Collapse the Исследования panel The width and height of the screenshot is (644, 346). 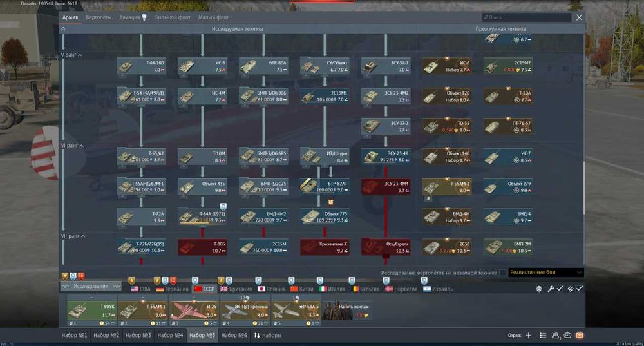91,287
